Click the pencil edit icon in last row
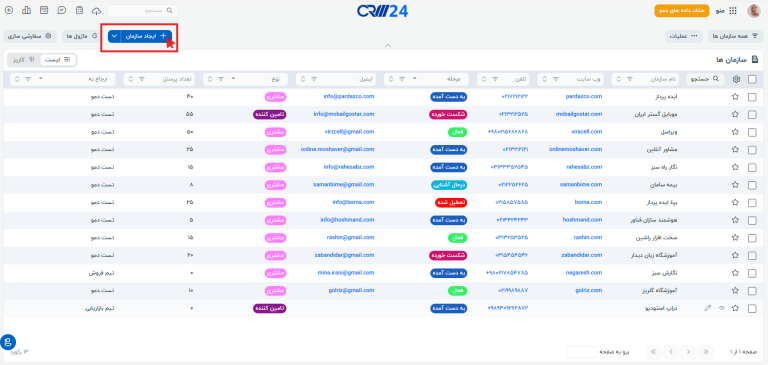This screenshot has height=365, width=768. [x=707, y=308]
